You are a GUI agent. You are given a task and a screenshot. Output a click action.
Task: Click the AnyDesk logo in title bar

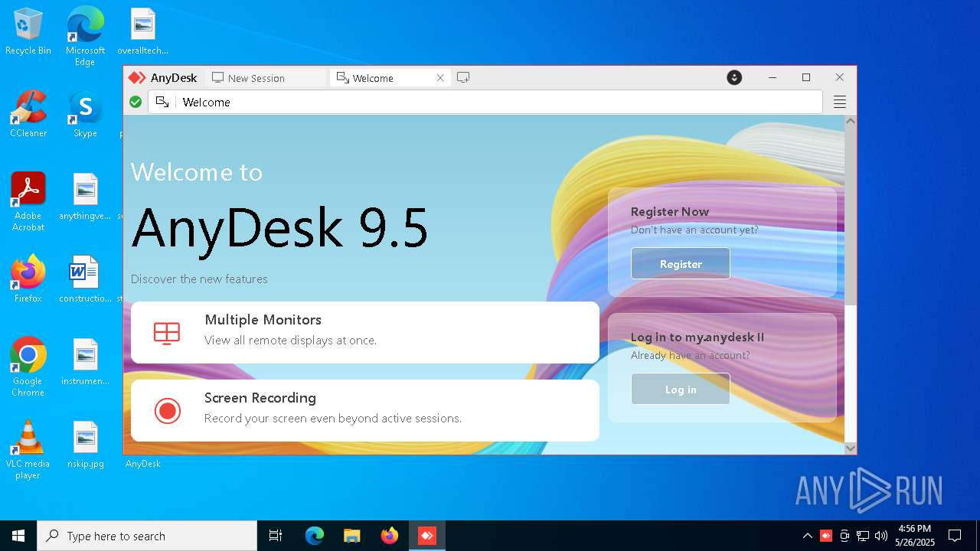(162, 77)
